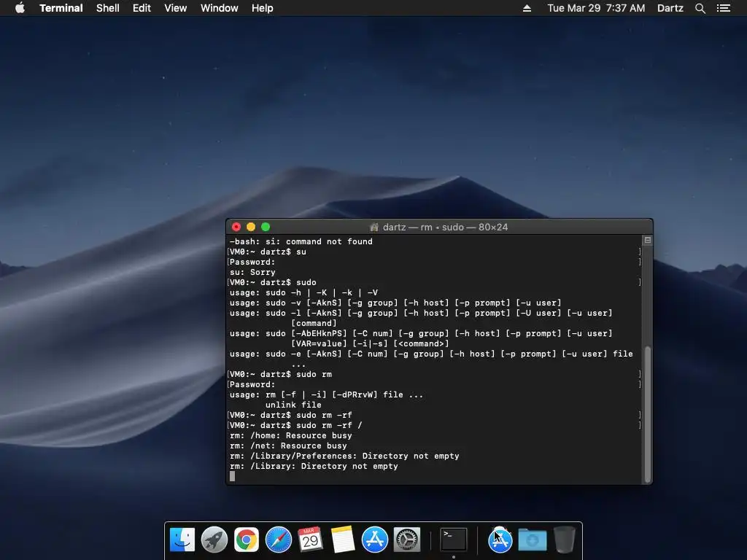The height and width of the screenshot is (560, 747).
Task: Click the Terminal vertical scrollbar thumb
Action: pyautogui.click(x=648, y=414)
